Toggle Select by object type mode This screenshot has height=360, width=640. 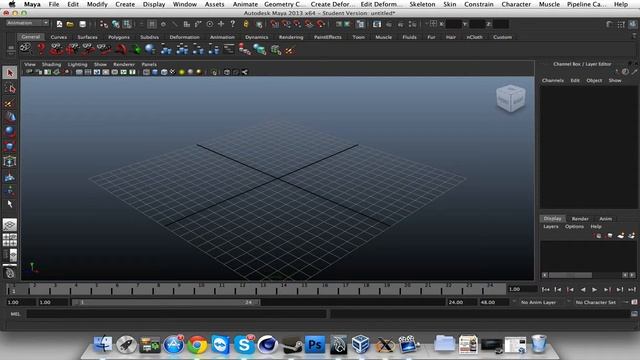(x=116, y=24)
